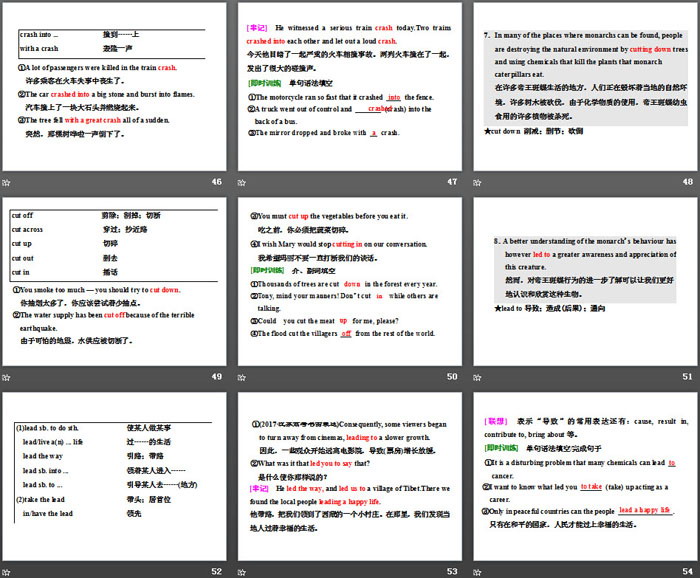
Task: Click the star icon below slide 51
Action: click(x=477, y=377)
